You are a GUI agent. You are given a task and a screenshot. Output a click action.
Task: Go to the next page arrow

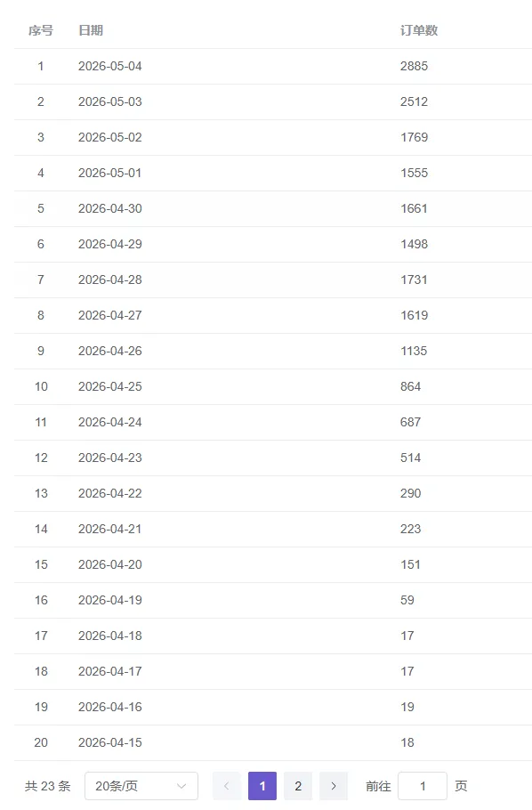click(x=334, y=786)
